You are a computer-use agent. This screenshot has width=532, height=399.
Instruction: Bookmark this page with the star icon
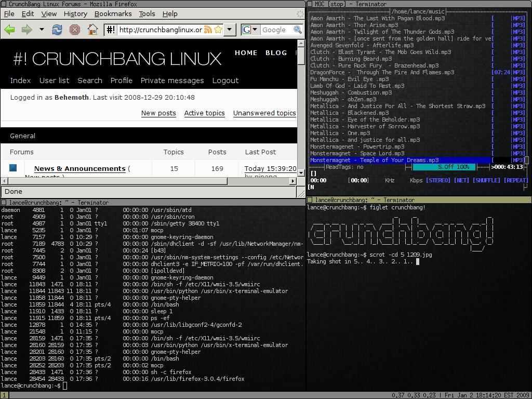[218, 30]
